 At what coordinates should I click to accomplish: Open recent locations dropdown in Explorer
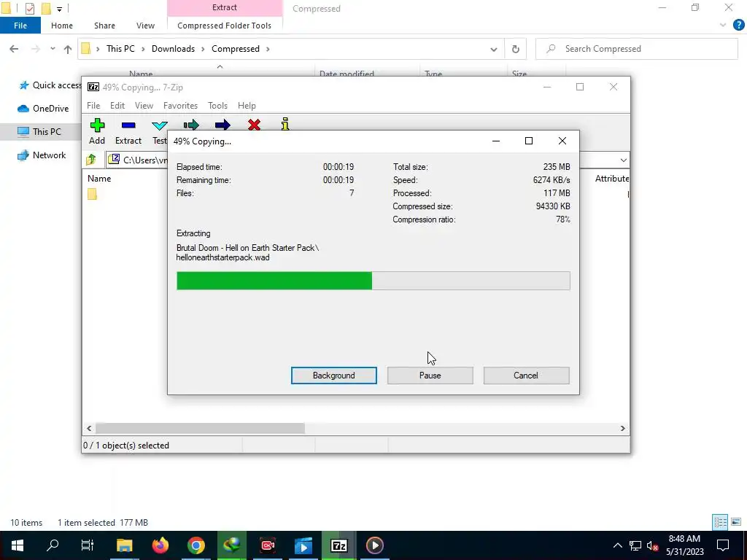tap(53, 49)
